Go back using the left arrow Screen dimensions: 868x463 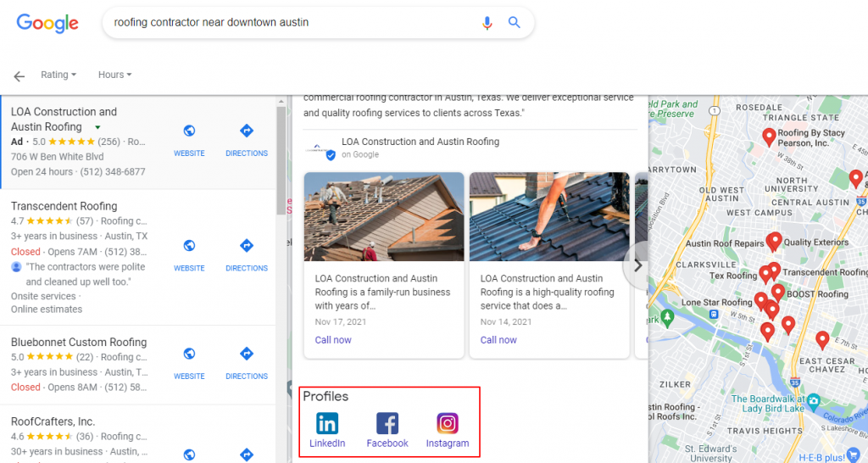(x=19, y=76)
